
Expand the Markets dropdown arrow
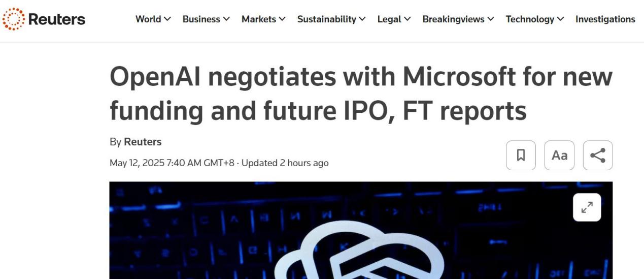(282, 19)
